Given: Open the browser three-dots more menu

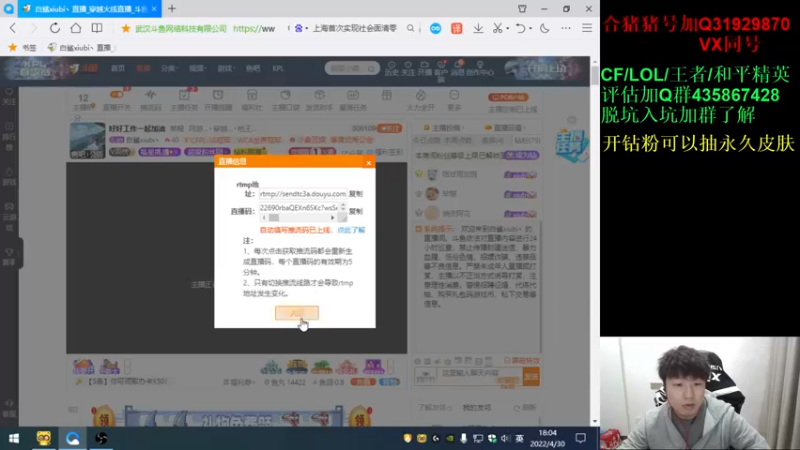Looking at the screenshot, I should point(566,29).
